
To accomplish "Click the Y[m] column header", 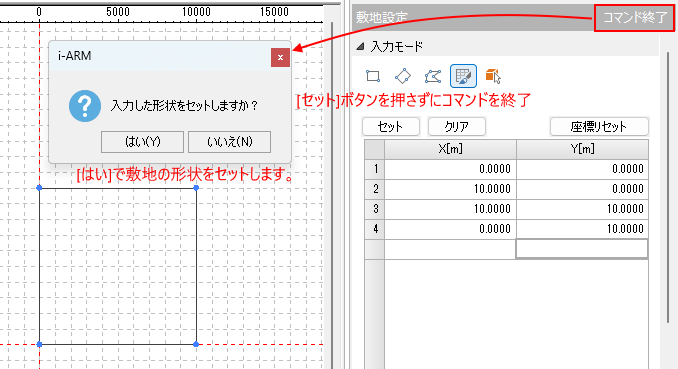I will (x=582, y=149).
